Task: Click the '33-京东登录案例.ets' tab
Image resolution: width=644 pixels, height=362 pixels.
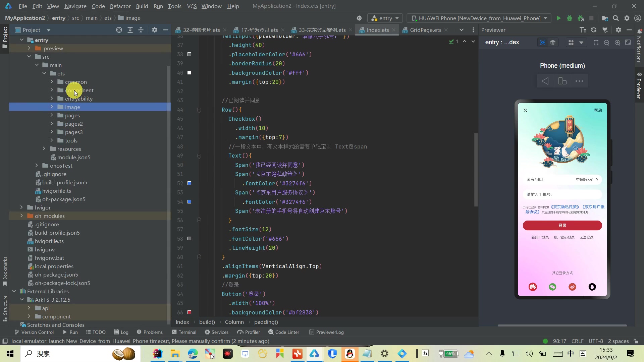Action: coord(322,30)
